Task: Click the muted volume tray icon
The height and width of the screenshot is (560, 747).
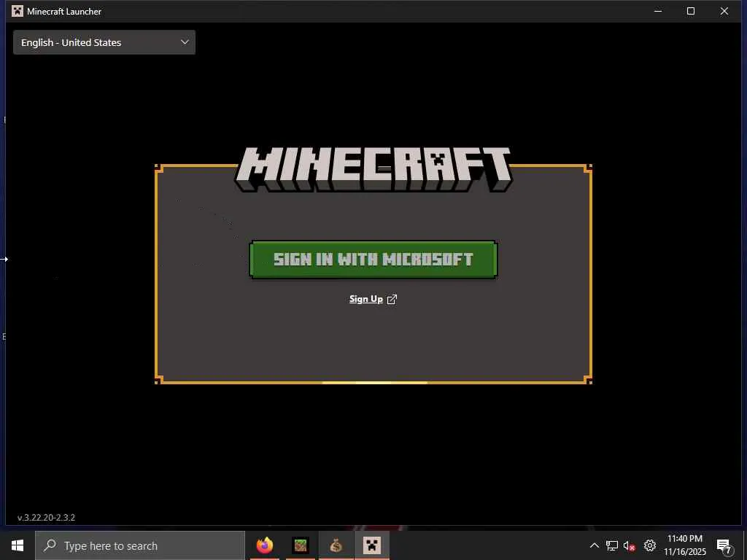Action: tap(630, 545)
